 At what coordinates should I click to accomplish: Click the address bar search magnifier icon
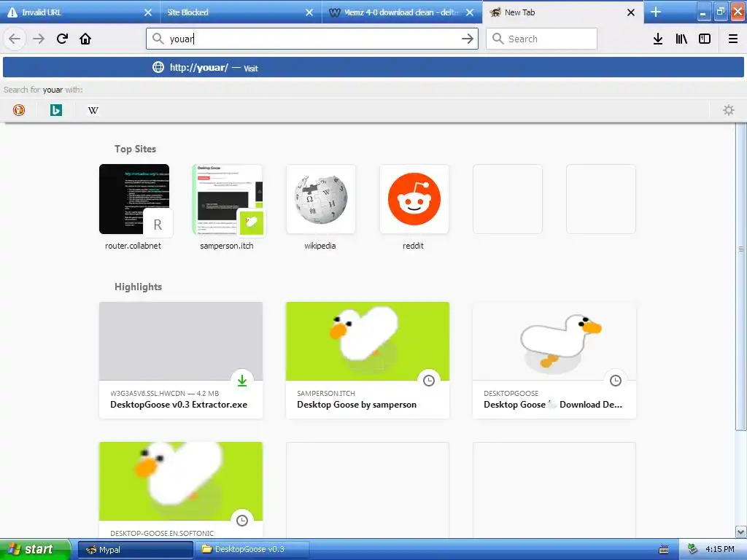click(158, 39)
